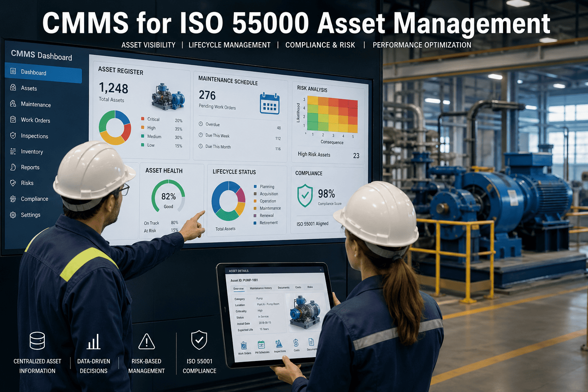Click the Work Orders sidebar icon
The width and height of the screenshot is (588, 392).
tap(13, 120)
